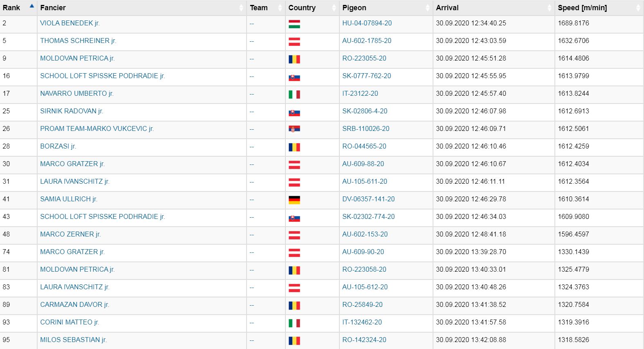Click the Austrian flag in THOMAS SCHREINER row
Screen dimensions: 644x349
pos(294,42)
